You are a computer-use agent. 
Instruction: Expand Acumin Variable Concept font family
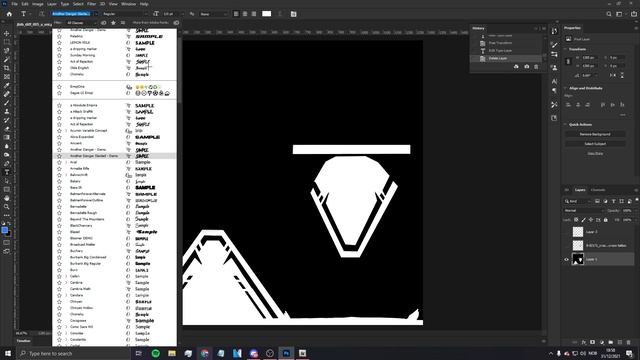click(x=66, y=131)
